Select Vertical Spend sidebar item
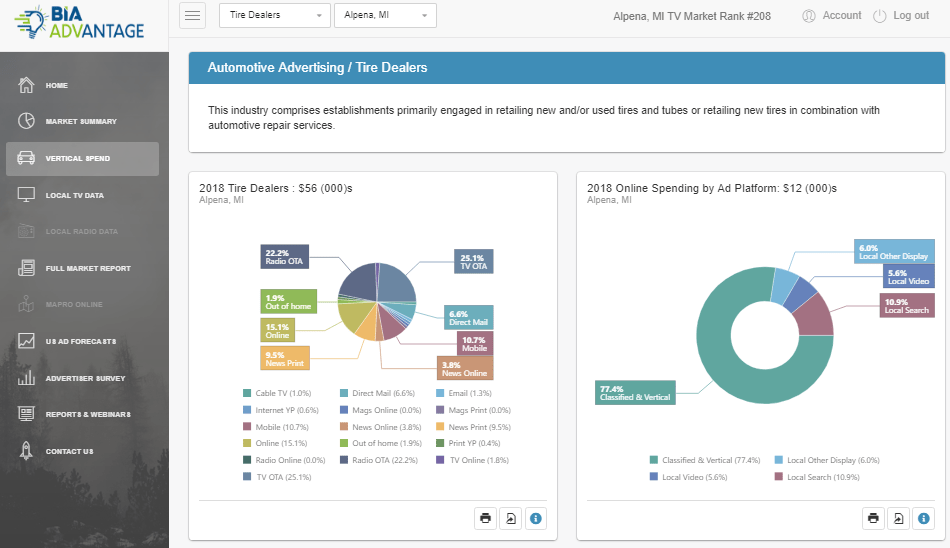The width and height of the screenshot is (950, 548). [82, 159]
